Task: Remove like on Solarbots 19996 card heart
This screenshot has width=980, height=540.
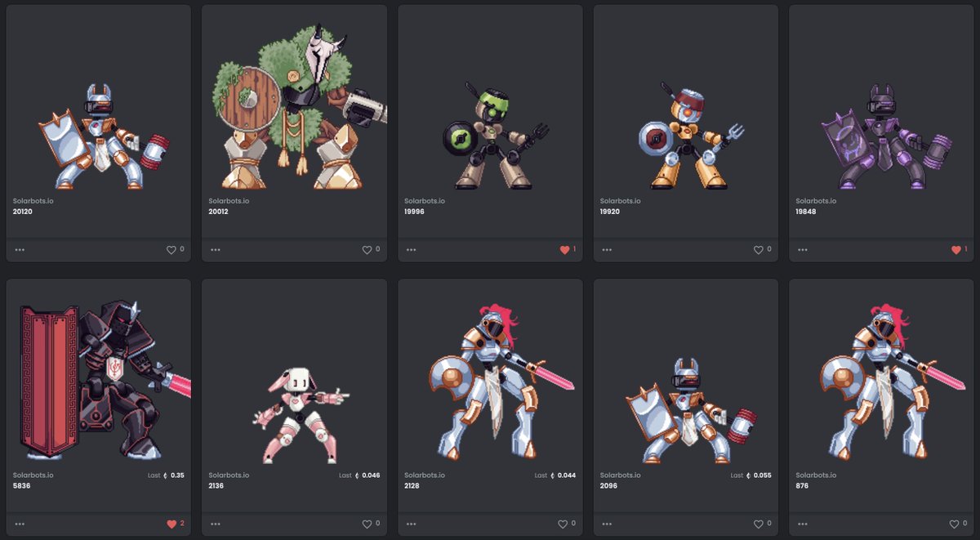Action: [564, 250]
